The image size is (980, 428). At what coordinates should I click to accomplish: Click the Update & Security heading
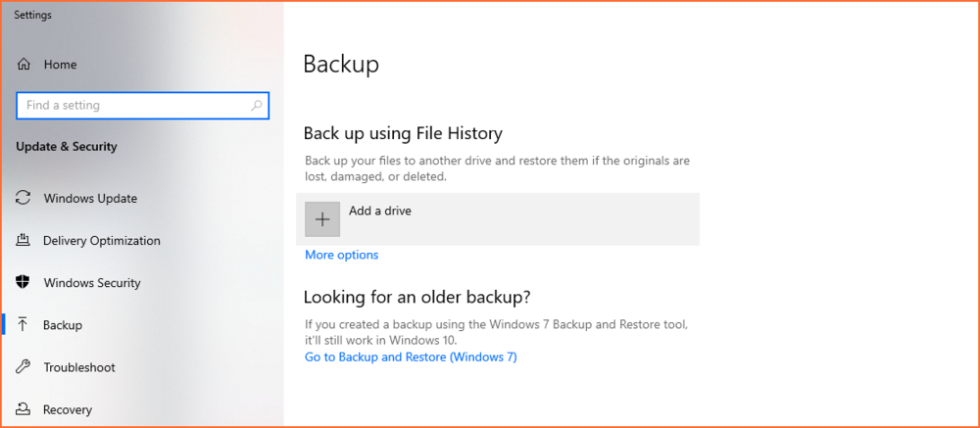point(67,147)
